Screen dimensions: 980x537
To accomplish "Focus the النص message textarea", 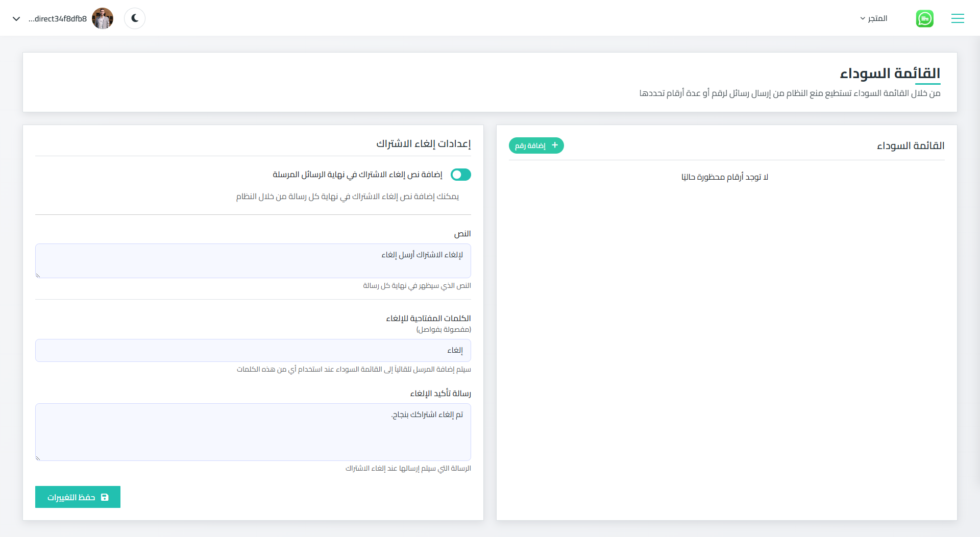I will (x=253, y=261).
